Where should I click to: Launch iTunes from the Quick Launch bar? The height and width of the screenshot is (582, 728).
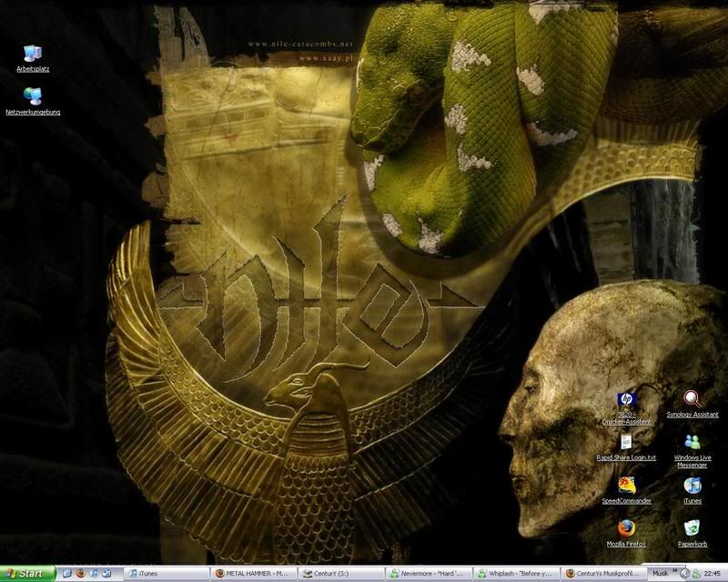point(94,574)
